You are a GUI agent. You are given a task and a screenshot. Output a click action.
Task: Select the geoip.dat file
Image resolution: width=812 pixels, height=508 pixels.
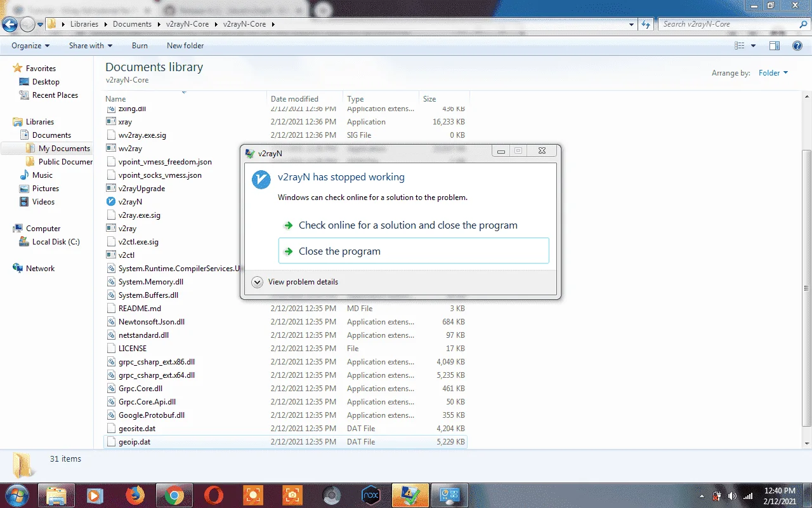[x=285, y=442]
